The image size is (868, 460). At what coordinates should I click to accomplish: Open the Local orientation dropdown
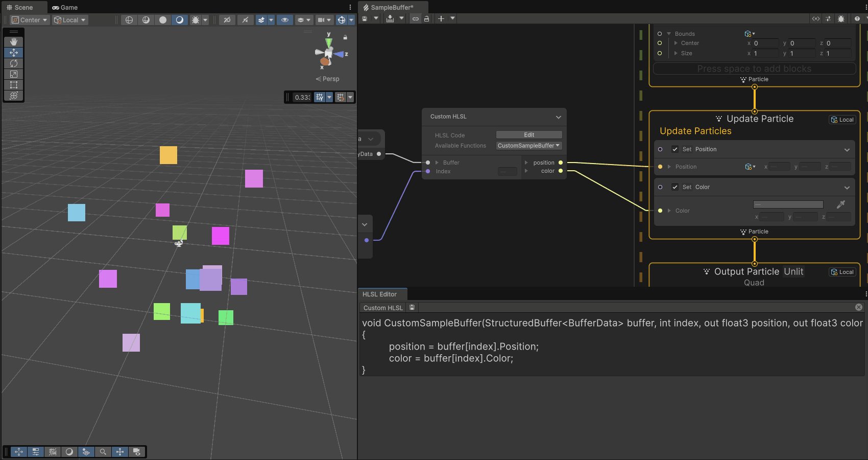point(69,20)
